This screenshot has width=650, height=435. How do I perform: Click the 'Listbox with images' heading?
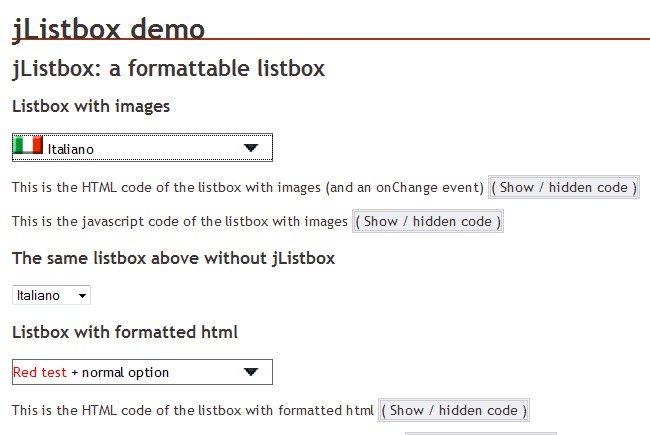tap(90, 106)
